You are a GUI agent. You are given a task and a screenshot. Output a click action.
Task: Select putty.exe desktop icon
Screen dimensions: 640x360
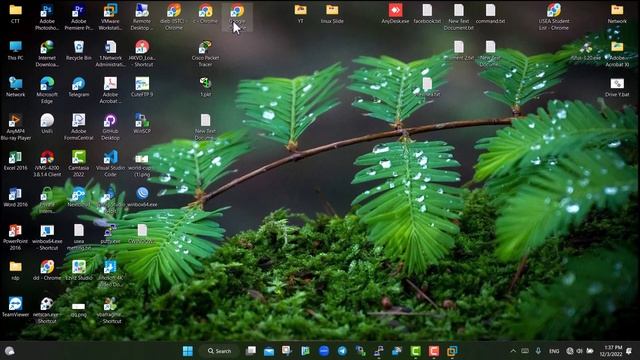(110, 234)
